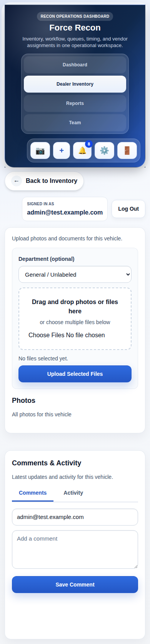The image size is (150, 644).
Task: Click the Choose Files button
Action: pos(47,335)
